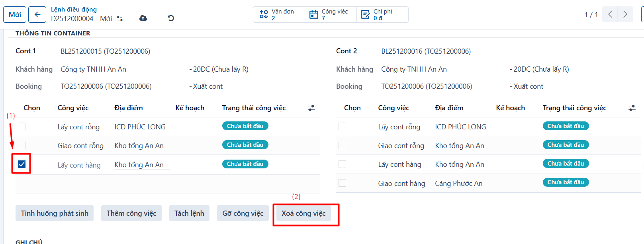Screen dimensions: 644x244
Task: Open Cont 1 column settings adjuster icon
Action: [311, 108]
